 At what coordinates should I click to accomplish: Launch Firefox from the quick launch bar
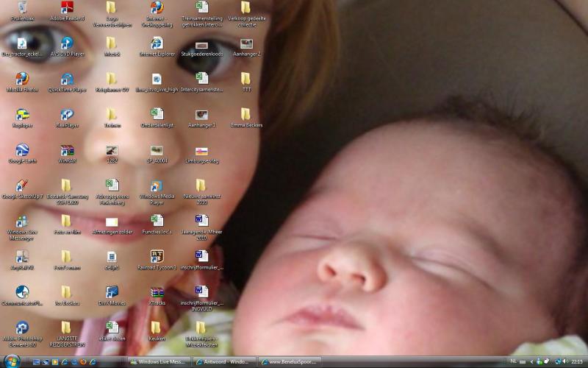click(83, 362)
